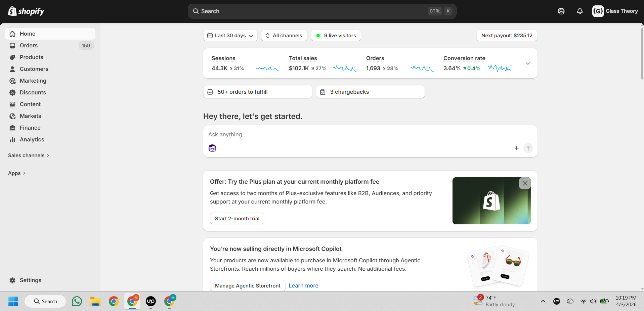Screen dimensions: 644x311
Task: Open Orders metric in stats card
Action: (x=400, y=63)
